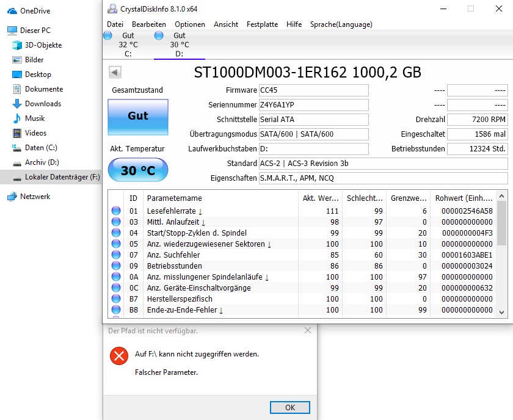
Task: Click the Videos film icon
Action: point(17,133)
